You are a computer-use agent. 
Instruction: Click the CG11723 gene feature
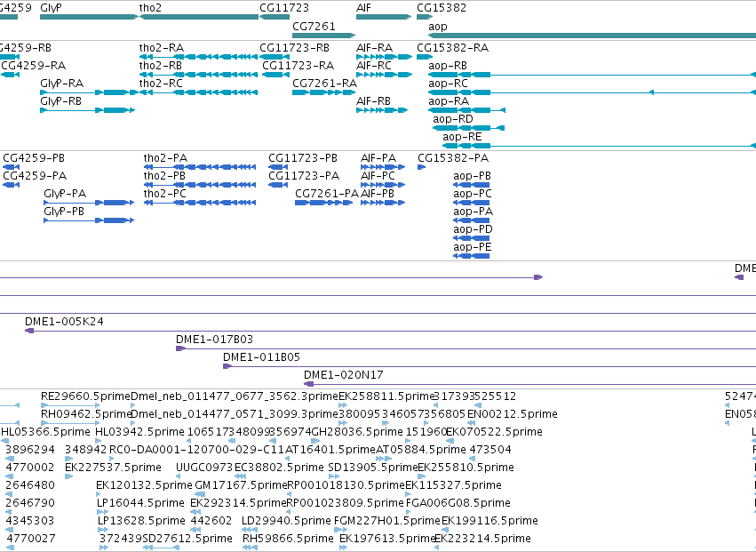(x=275, y=17)
